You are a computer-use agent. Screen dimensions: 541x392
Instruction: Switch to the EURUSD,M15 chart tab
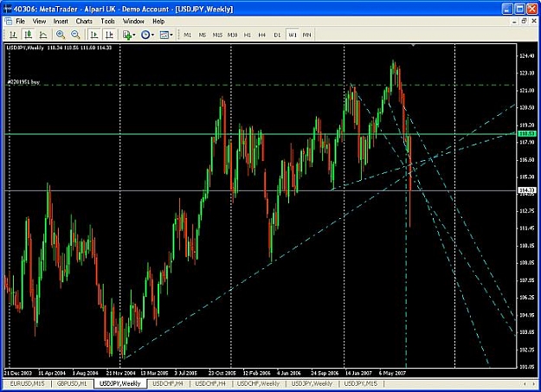(27, 383)
